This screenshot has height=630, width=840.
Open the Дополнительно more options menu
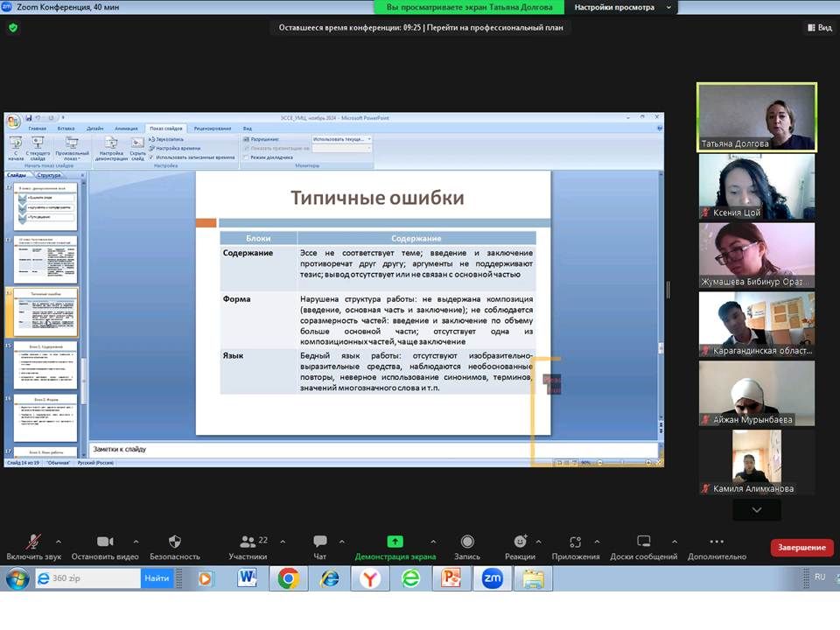click(717, 542)
